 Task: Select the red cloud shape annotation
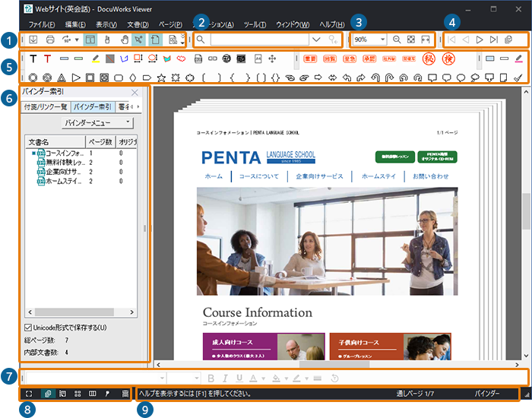pos(182,59)
